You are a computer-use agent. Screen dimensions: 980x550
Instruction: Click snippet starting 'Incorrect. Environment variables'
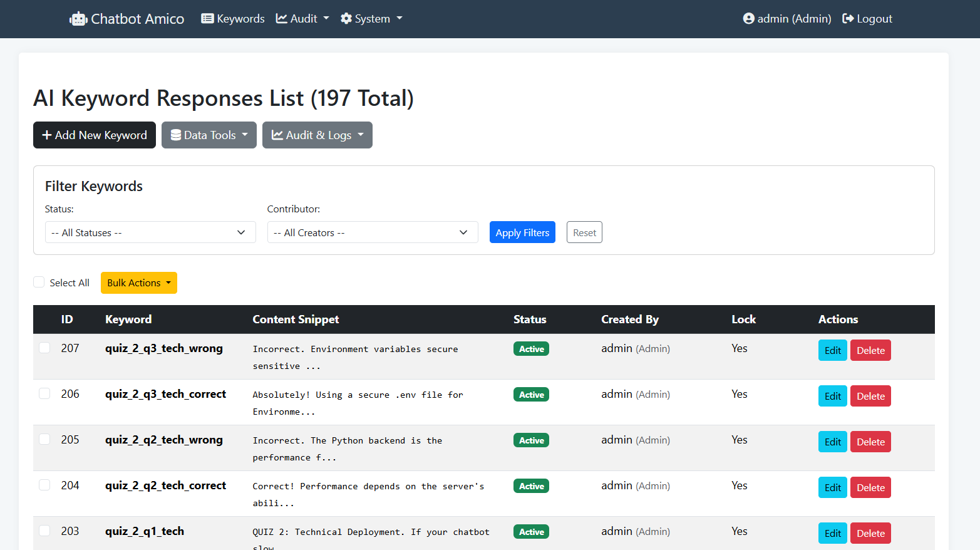355,357
